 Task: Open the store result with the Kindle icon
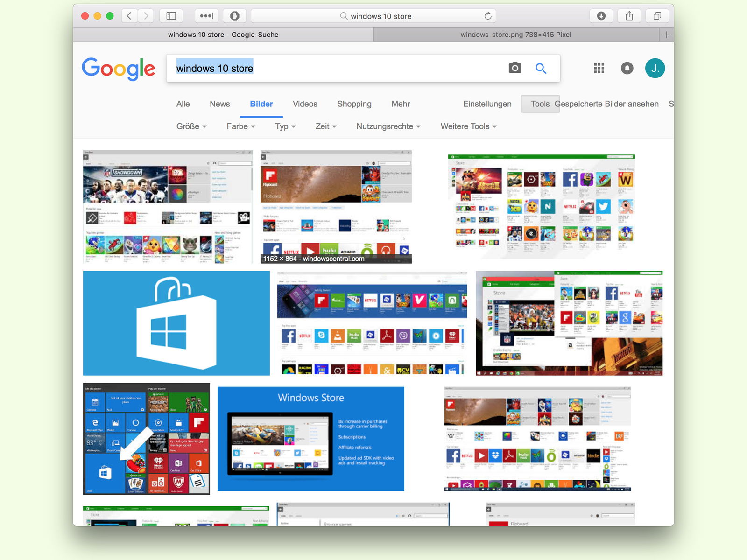tap(538, 439)
